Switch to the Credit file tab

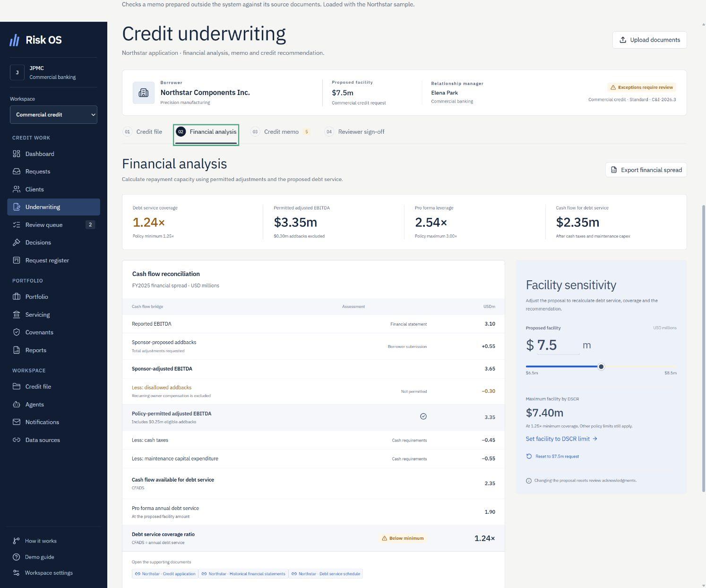143,132
